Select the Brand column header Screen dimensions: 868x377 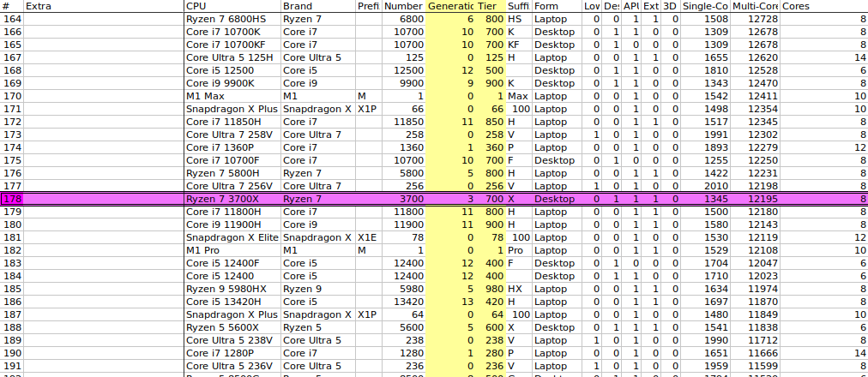point(318,6)
